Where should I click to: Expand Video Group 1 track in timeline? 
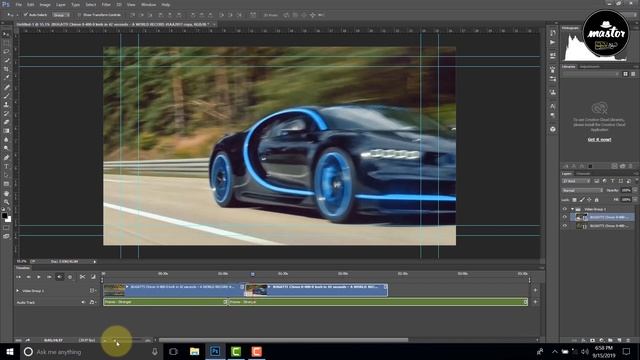(x=18, y=291)
